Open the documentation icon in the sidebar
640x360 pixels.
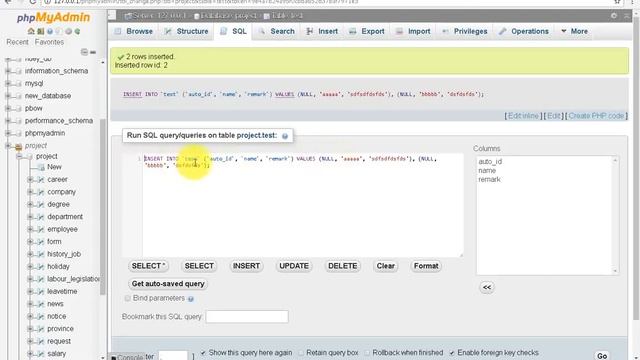(x=50, y=31)
